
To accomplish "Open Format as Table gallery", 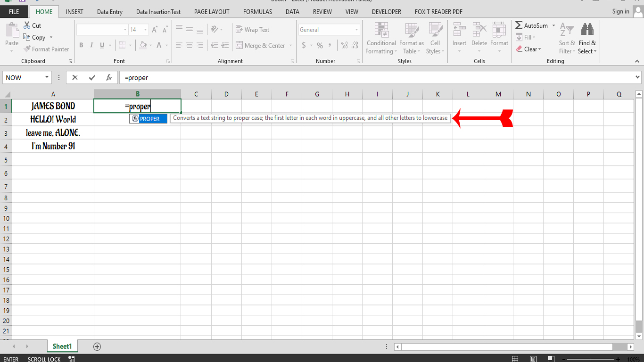I will [412, 39].
